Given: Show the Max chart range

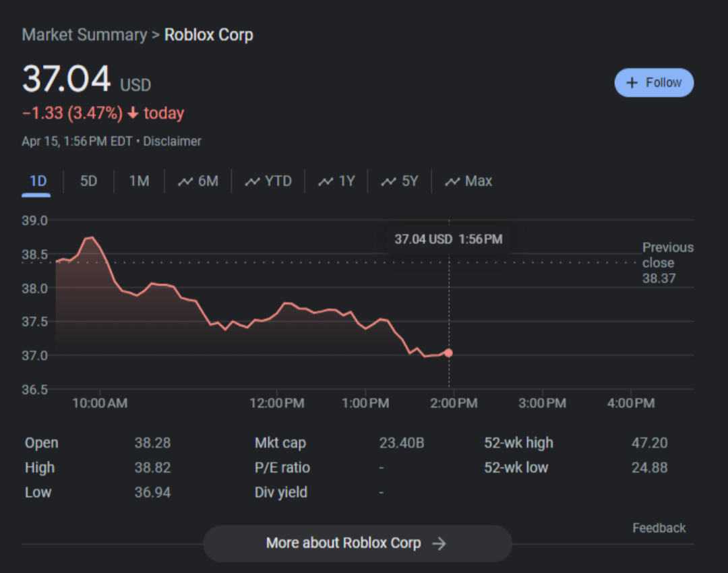Looking at the screenshot, I should (x=468, y=181).
